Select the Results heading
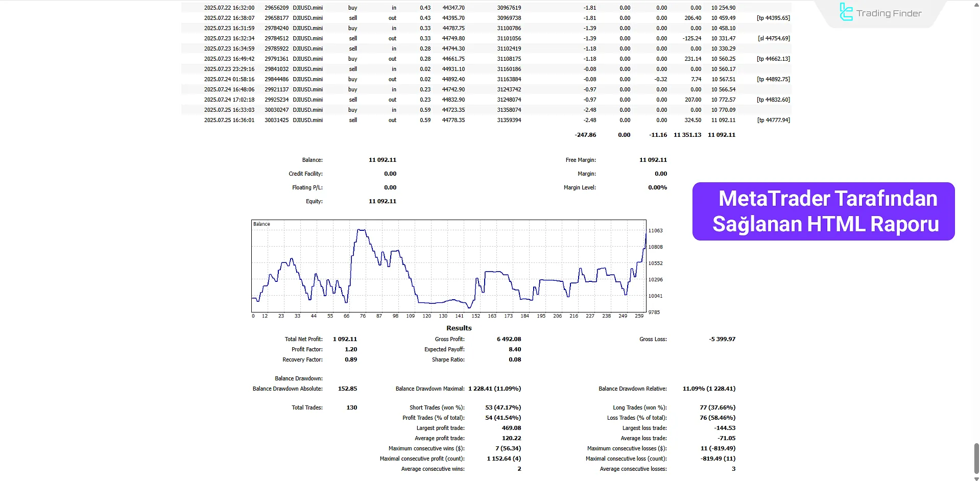 coord(459,327)
